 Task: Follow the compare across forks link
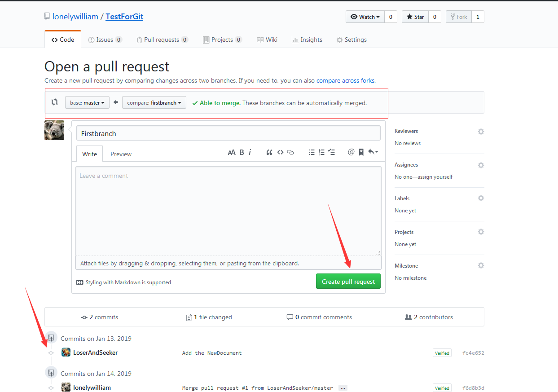(x=346, y=81)
